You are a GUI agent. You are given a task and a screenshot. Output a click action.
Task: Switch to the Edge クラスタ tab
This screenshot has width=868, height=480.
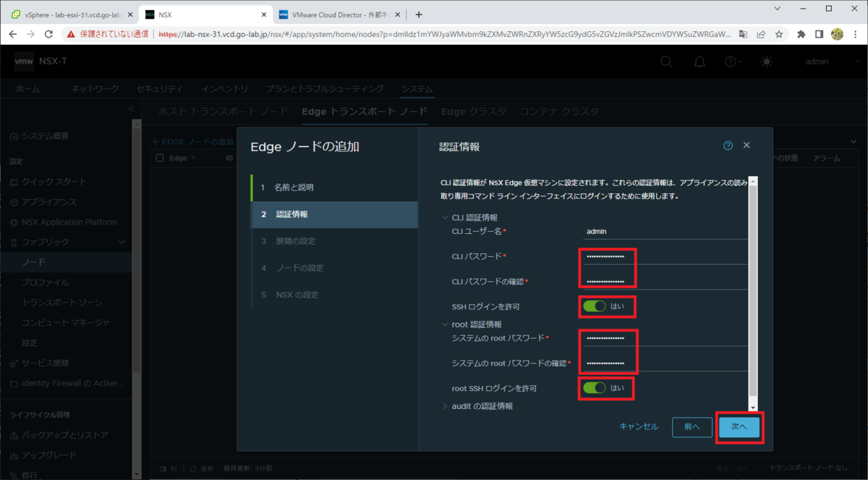474,111
